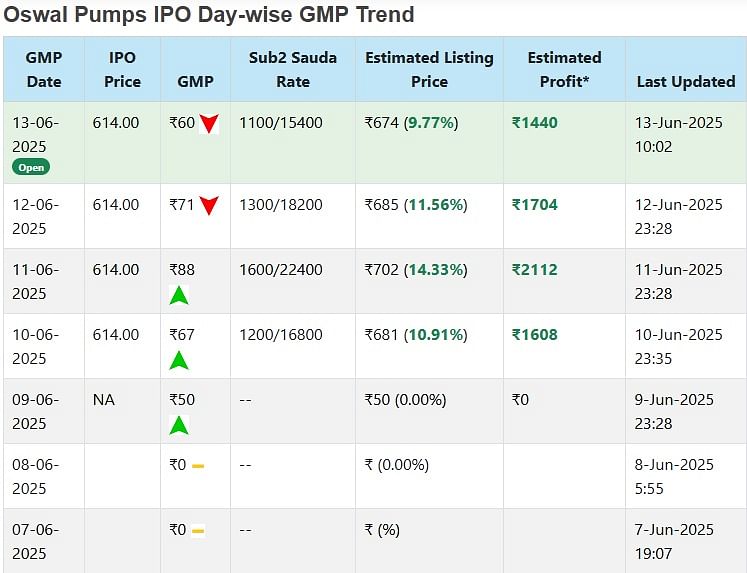The image size is (747, 573).
Task: Click the ₹2112 estimated profit
Action: 535,270
